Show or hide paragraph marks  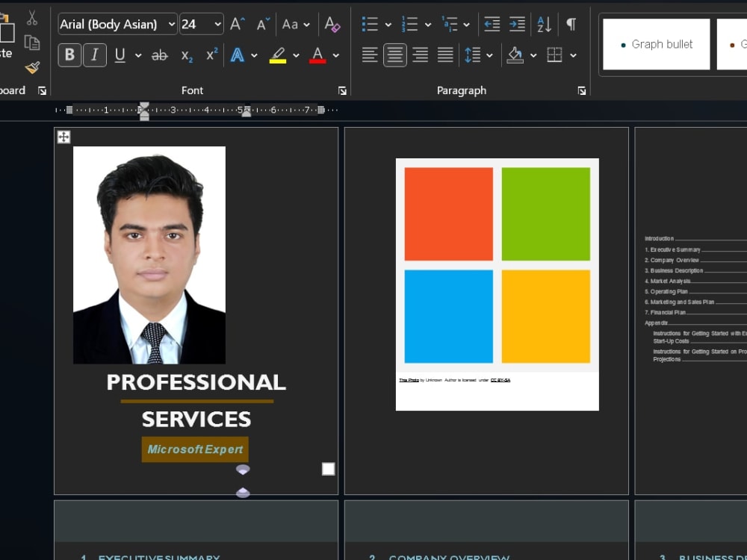(571, 24)
